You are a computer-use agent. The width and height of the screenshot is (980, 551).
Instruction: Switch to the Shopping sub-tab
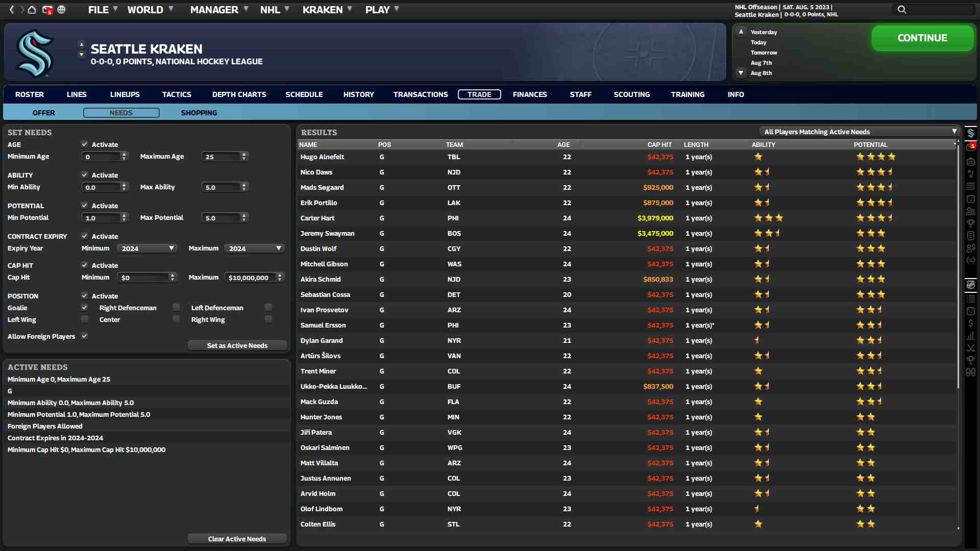point(199,113)
